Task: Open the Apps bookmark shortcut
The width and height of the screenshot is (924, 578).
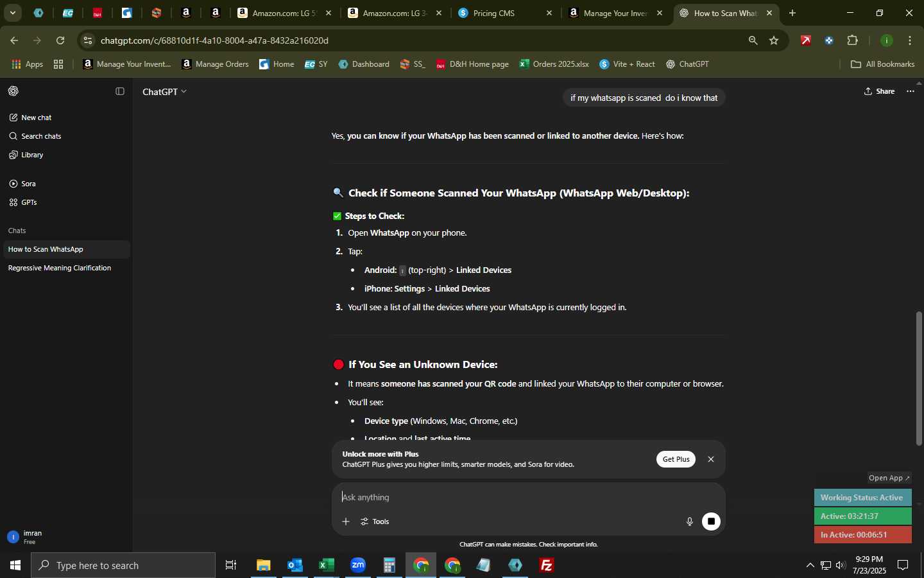Action: tap(27, 64)
